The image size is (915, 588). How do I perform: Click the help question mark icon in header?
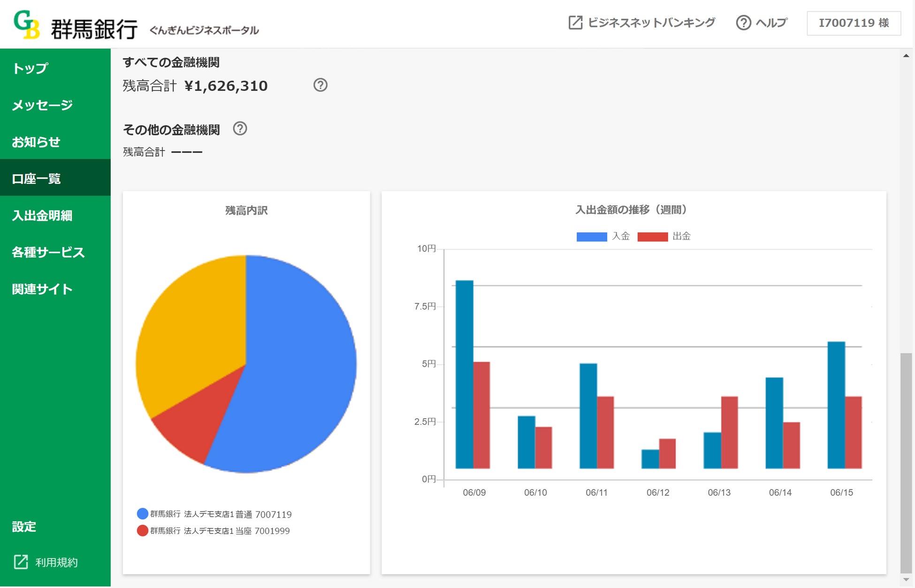point(743,23)
